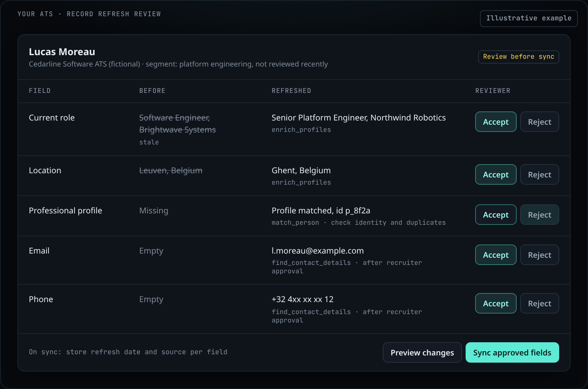Click the struck-through Software Engineer text
The width and height of the screenshot is (588, 389).
point(175,117)
